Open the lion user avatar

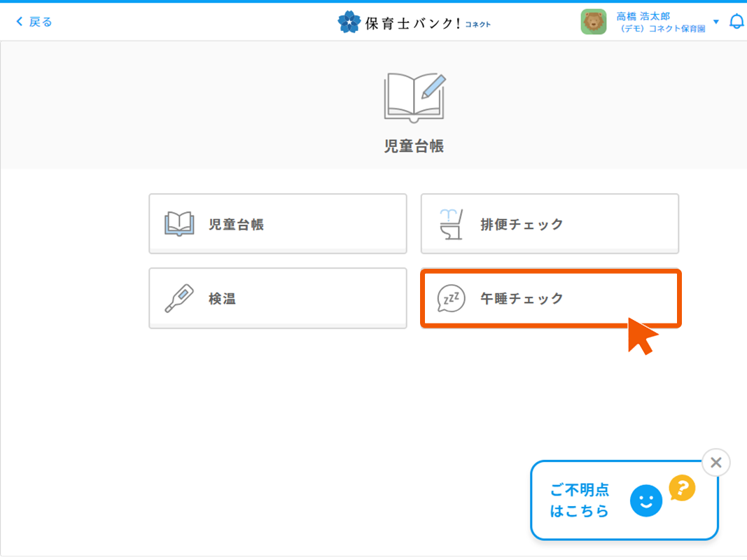593,22
